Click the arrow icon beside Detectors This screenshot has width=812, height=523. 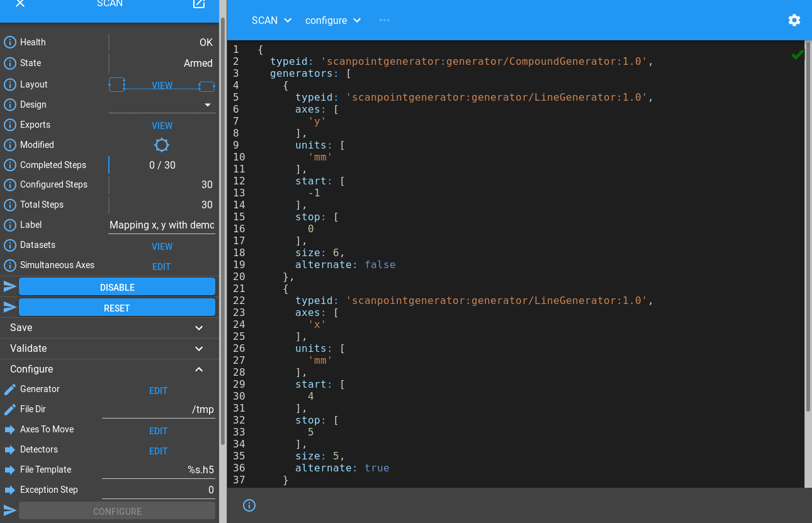[x=10, y=450]
